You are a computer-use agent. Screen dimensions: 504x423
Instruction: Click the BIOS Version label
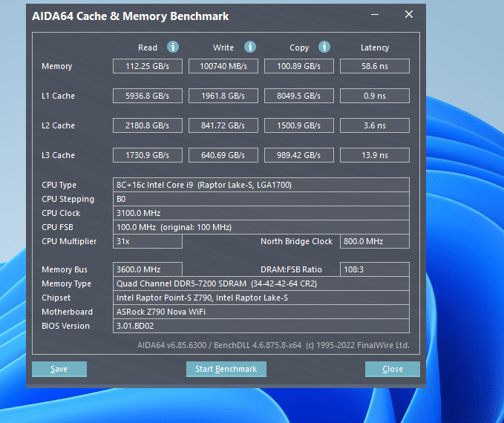pyautogui.click(x=65, y=326)
